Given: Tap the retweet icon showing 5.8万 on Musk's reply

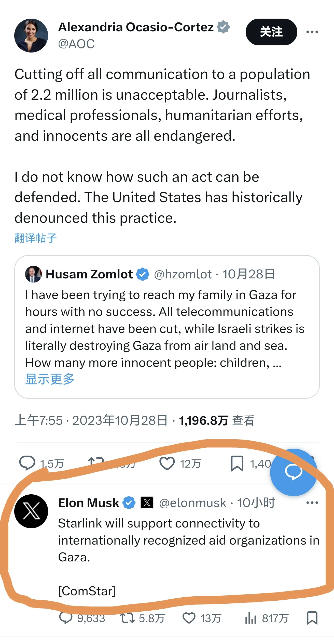Looking at the screenshot, I should coord(128,618).
